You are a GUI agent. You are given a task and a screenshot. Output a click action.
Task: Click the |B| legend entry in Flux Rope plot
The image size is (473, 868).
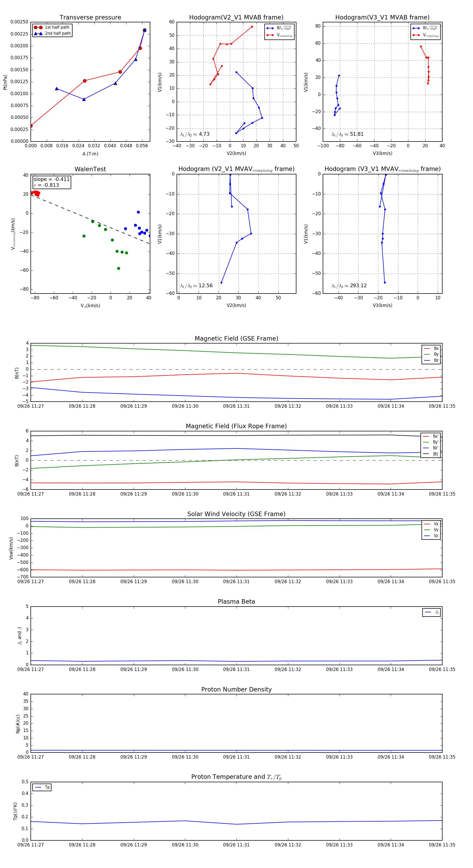pyautogui.click(x=431, y=454)
